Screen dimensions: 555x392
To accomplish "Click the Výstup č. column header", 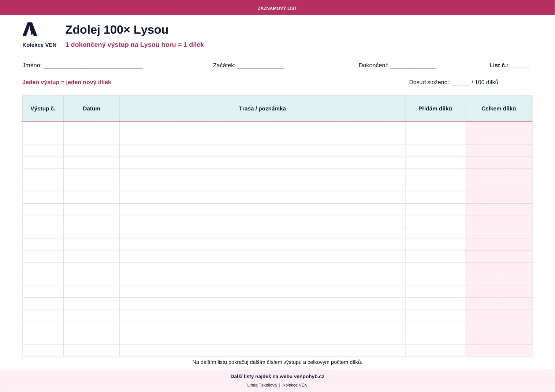I will click(x=43, y=109).
